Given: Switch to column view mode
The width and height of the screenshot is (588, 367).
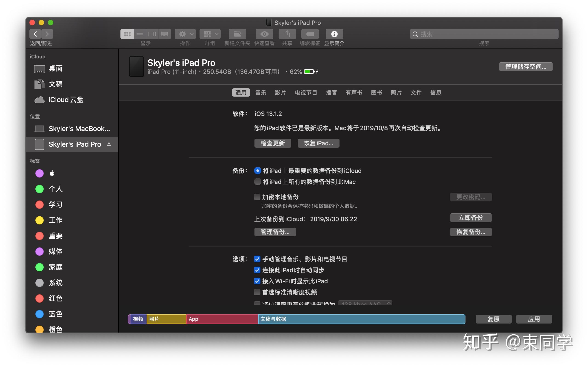Looking at the screenshot, I should coord(152,34).
